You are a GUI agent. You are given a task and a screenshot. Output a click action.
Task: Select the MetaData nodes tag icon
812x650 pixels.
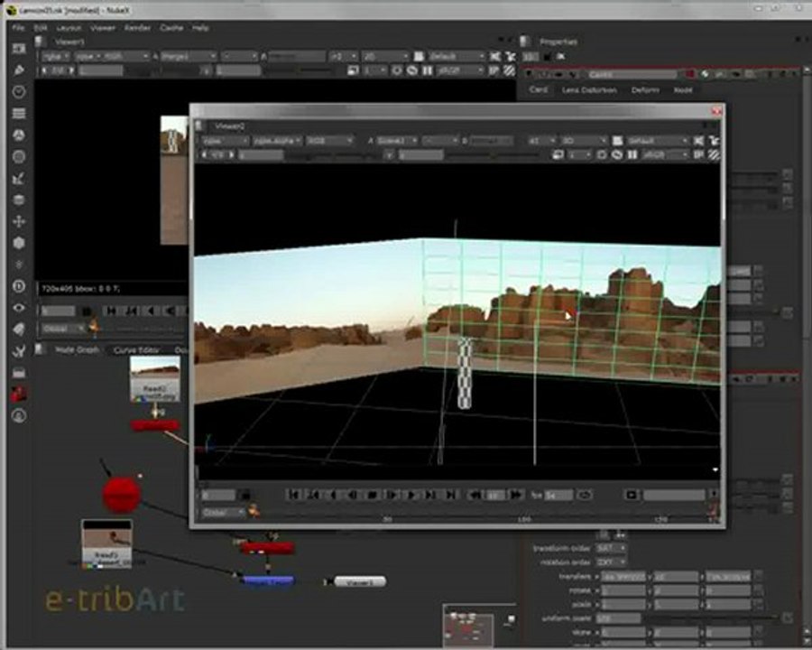[x=19, y=330]
